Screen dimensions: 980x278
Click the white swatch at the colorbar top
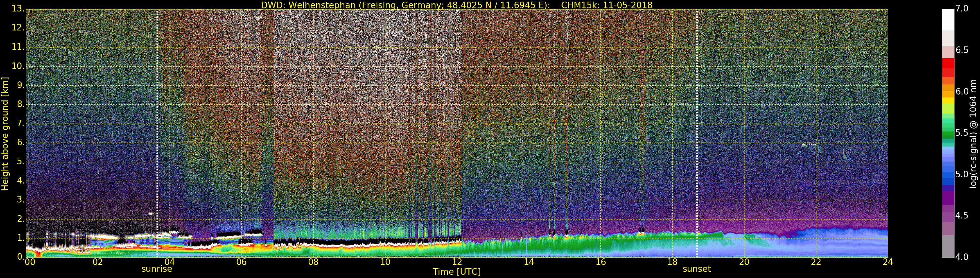[x=948, y=19]
